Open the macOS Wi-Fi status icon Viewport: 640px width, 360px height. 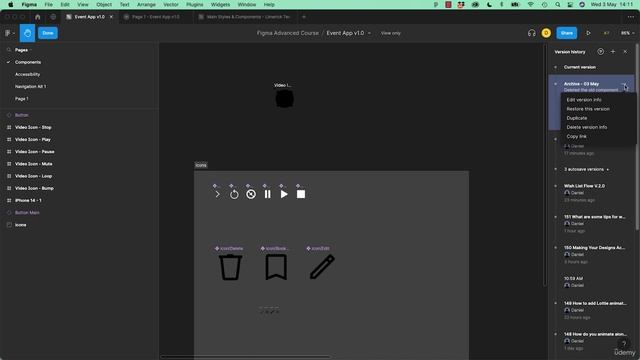[531, 4]
